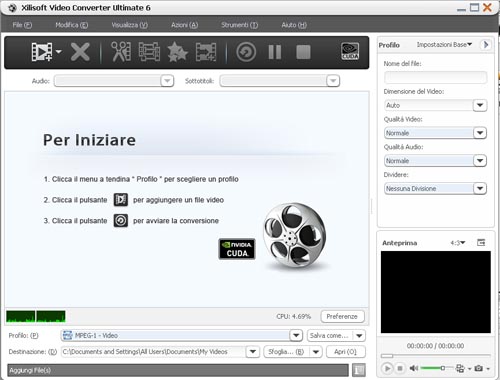This screenshot has height=380, width=500.
Task: Open the Azioni (A) menu
Action: (184, 25)
